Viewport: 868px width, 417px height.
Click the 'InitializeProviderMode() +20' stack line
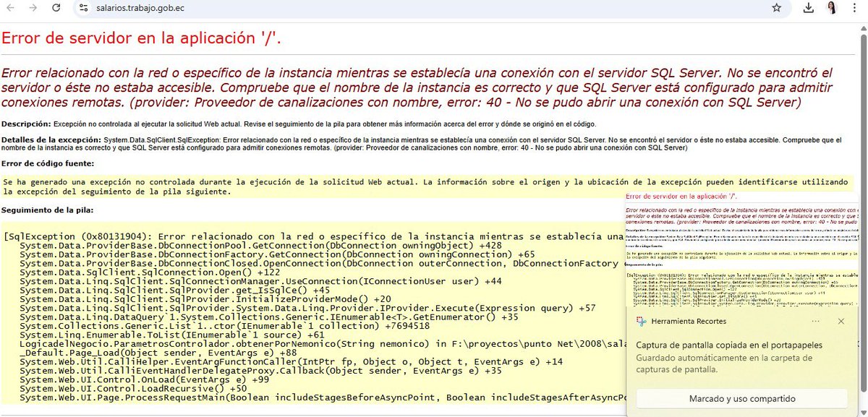click(205, 298)
